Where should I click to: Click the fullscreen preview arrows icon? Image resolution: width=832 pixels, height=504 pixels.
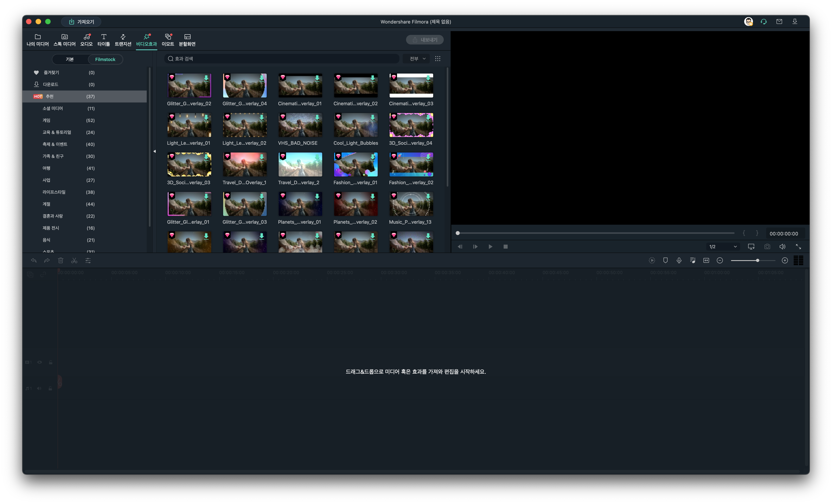[798, 247]
